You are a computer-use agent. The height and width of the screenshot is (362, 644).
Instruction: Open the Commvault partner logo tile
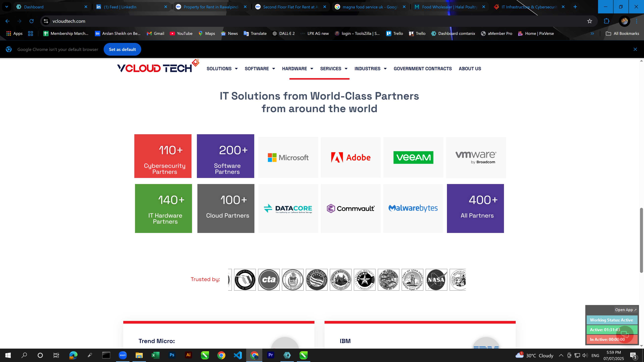(x=351, y=208)
